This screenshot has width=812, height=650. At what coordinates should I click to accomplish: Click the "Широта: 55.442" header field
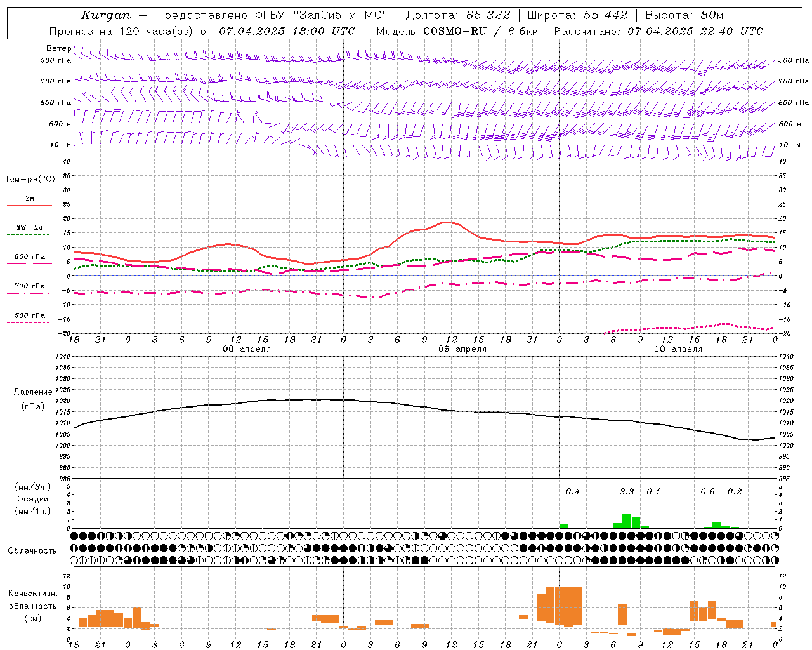577,15
